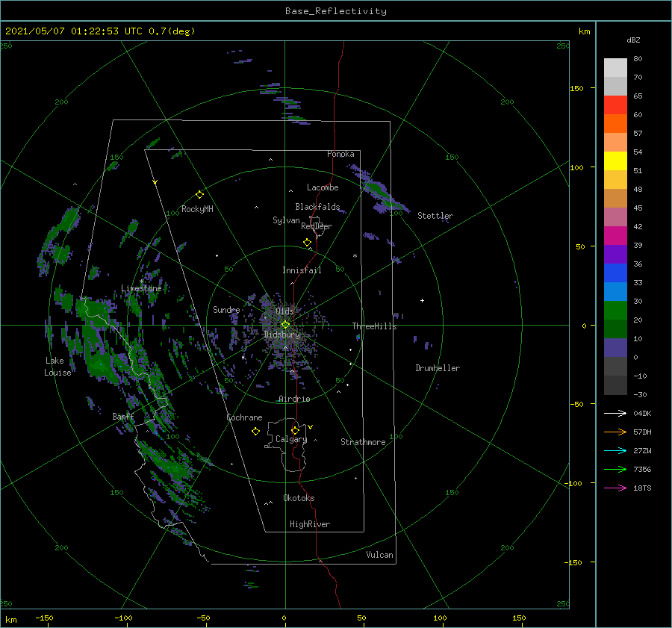Click the 04DK legend label
Image resolution: width=672 pixels, height=628 pixels.
pyautogui.click(x=642, y=413)
